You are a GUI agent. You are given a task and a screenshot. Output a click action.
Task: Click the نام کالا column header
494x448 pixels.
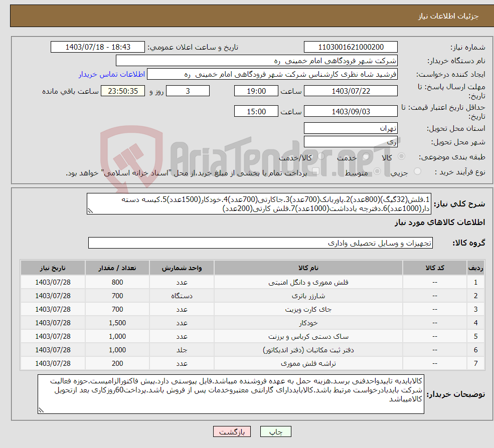point(308,268)
